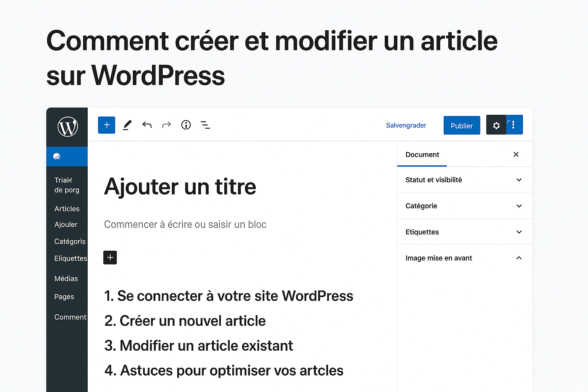
Task: Open the block inserter
Action: coord(106,125)
